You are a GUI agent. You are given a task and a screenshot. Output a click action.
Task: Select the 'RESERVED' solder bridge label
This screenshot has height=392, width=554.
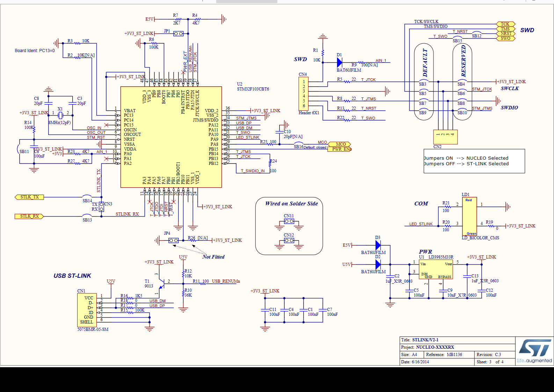463,61
